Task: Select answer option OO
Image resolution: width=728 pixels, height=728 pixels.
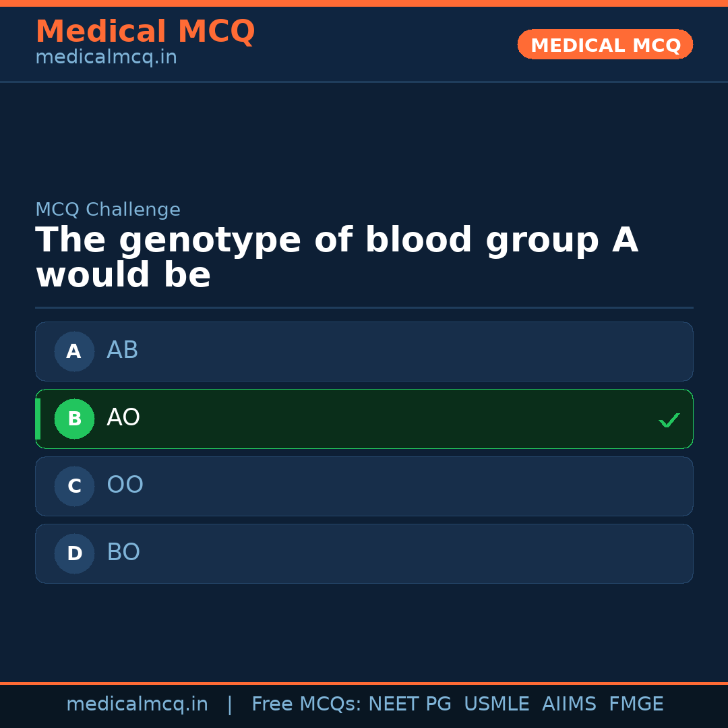Action: coord(364,486)
